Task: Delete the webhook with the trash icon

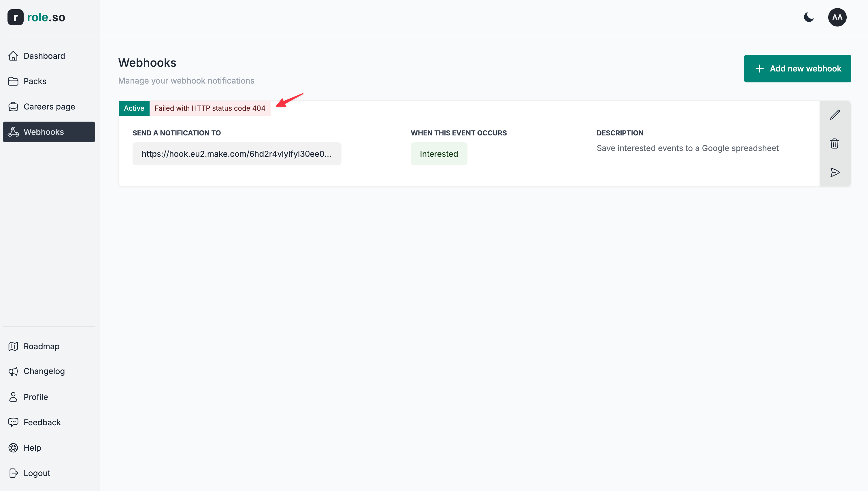Action: point(835,143)
